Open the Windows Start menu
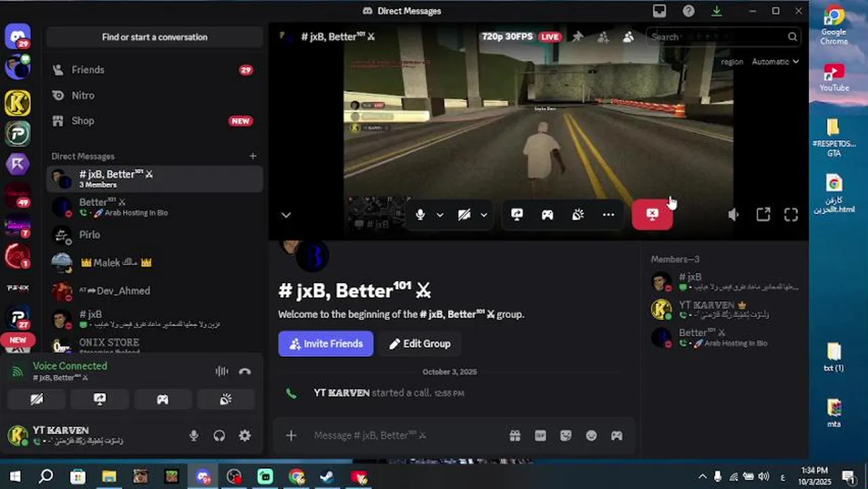The image size is (868, 489). (15, 477)
